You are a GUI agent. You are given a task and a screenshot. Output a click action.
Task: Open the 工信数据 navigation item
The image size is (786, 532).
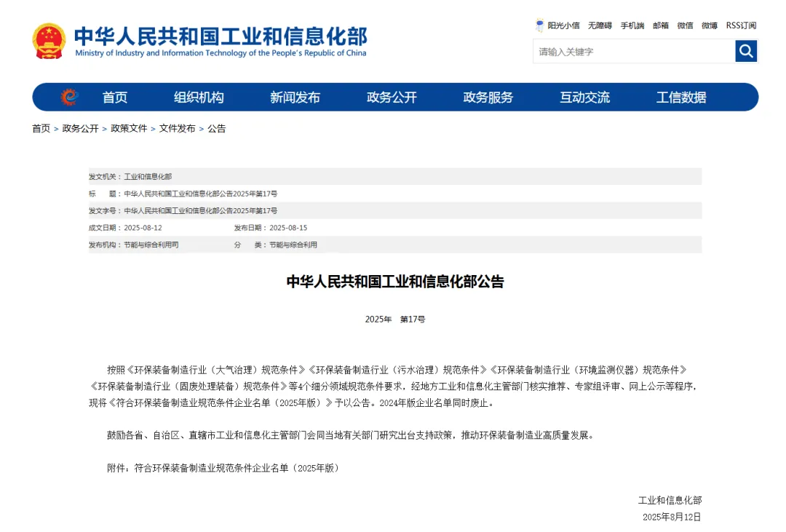point(681,98)
